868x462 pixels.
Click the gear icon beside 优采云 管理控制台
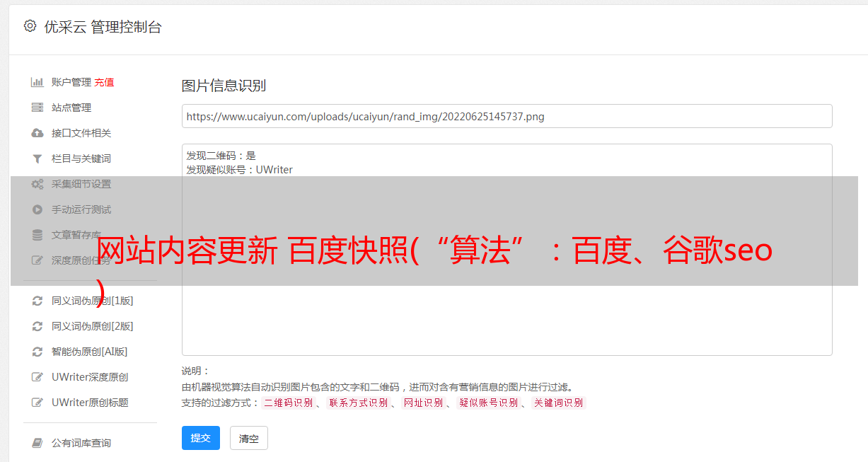click(x=30, y=26)
